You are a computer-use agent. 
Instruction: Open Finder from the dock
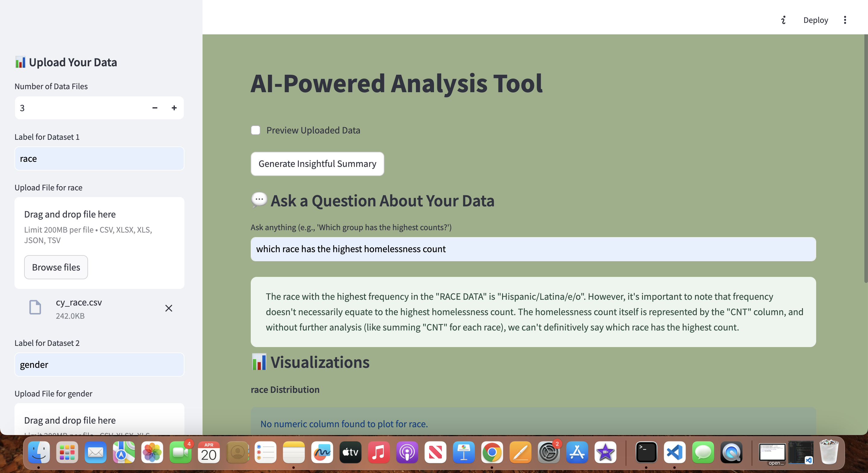pyautogui.click(x=39, y=452)
